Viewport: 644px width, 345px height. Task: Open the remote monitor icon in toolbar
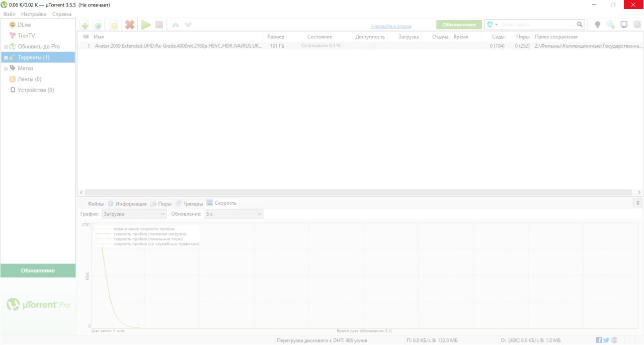(624, 25)
